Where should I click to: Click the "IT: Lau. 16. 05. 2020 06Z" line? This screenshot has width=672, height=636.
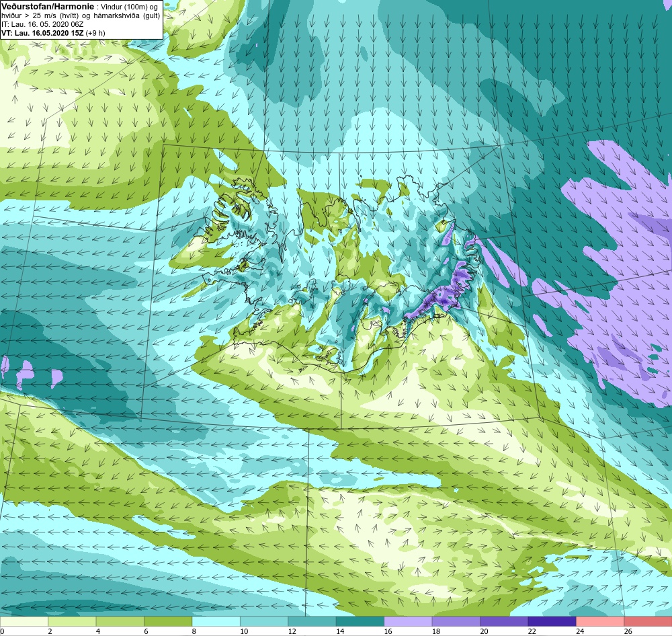point(42,24)
